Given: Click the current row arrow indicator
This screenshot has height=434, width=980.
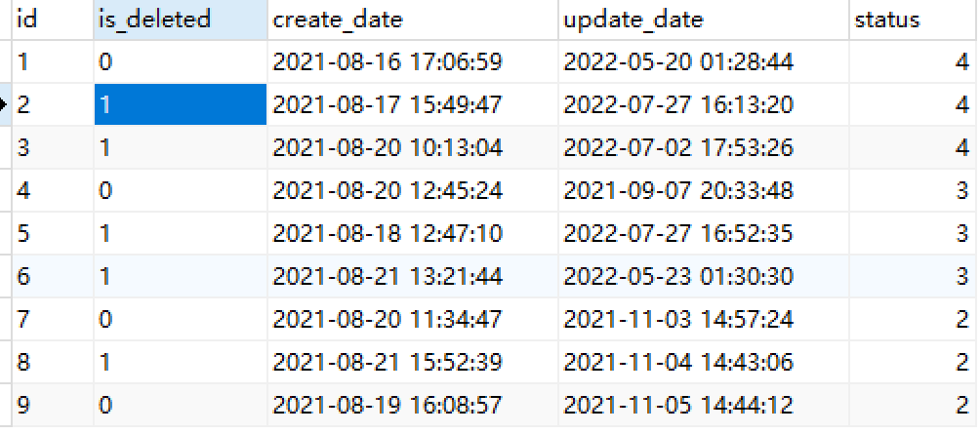Looking at the screenshot, I should [x=5, y=105].
